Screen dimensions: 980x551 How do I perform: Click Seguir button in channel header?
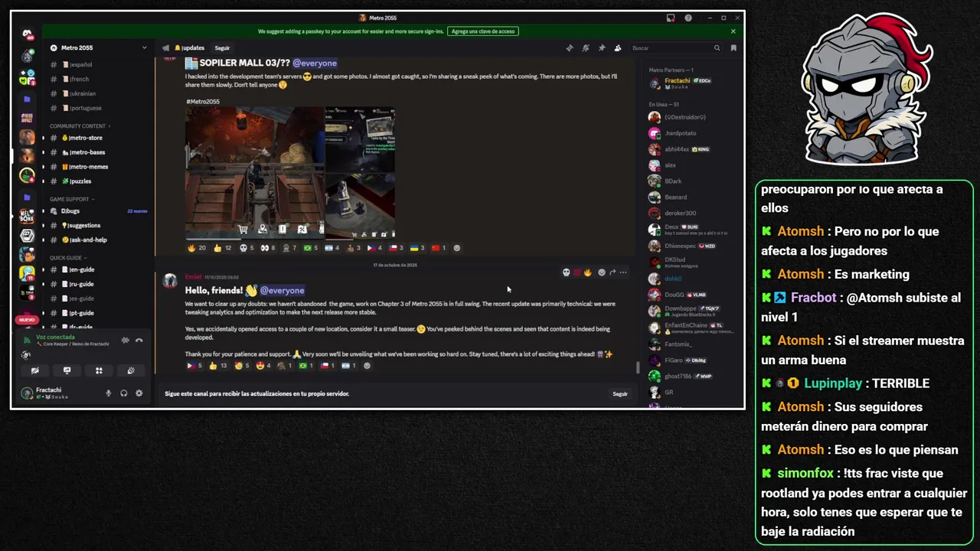click(222, 48)
